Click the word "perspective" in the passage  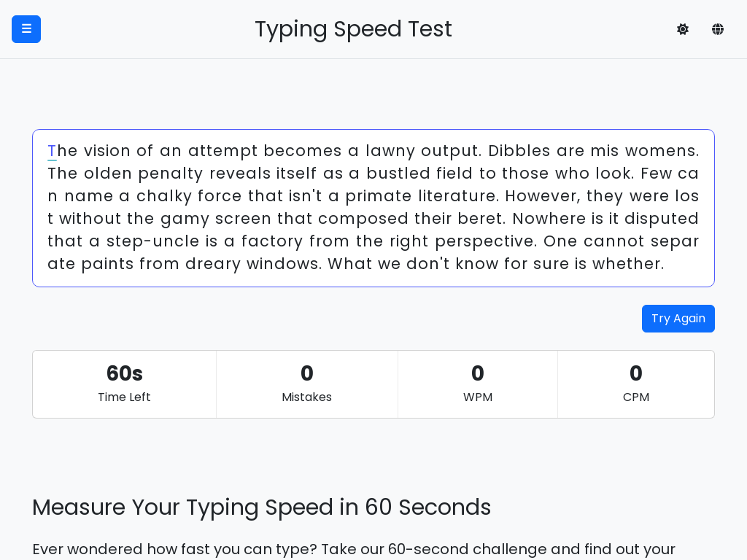pyautogui.click(x=486, y=241)
